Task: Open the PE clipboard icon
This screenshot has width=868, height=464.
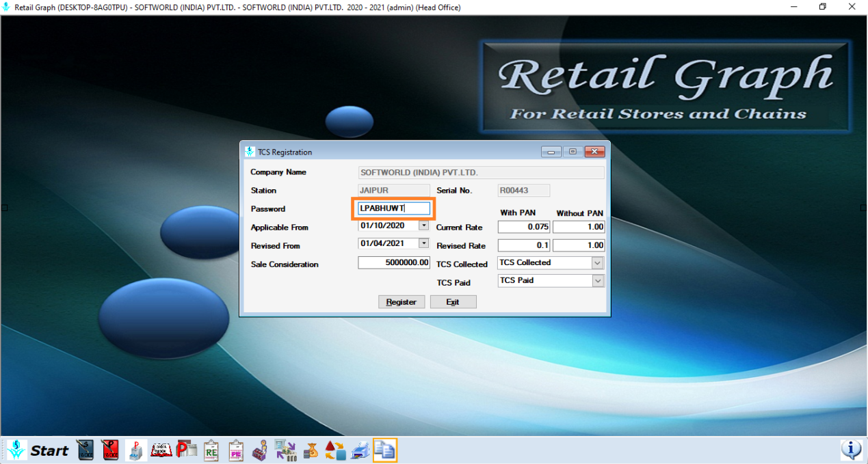Action: (236, 450)
